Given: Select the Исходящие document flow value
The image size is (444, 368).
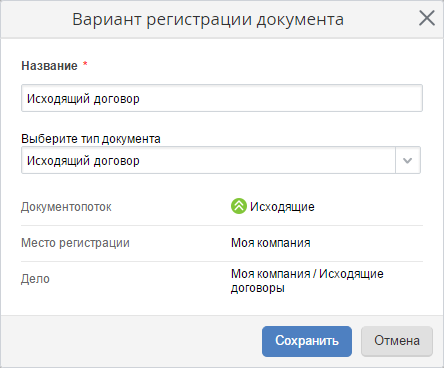Looking at the screenshot, I should [282, 207].
